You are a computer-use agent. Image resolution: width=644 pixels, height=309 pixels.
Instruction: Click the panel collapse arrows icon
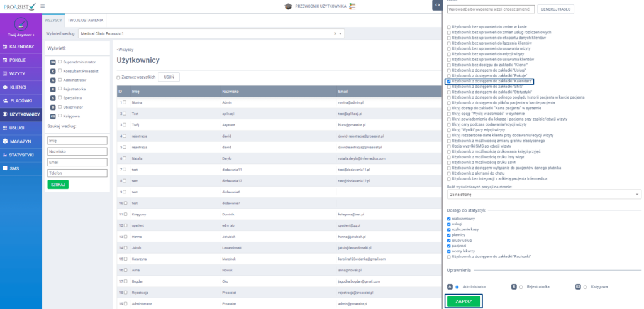(x=436, y=5)
